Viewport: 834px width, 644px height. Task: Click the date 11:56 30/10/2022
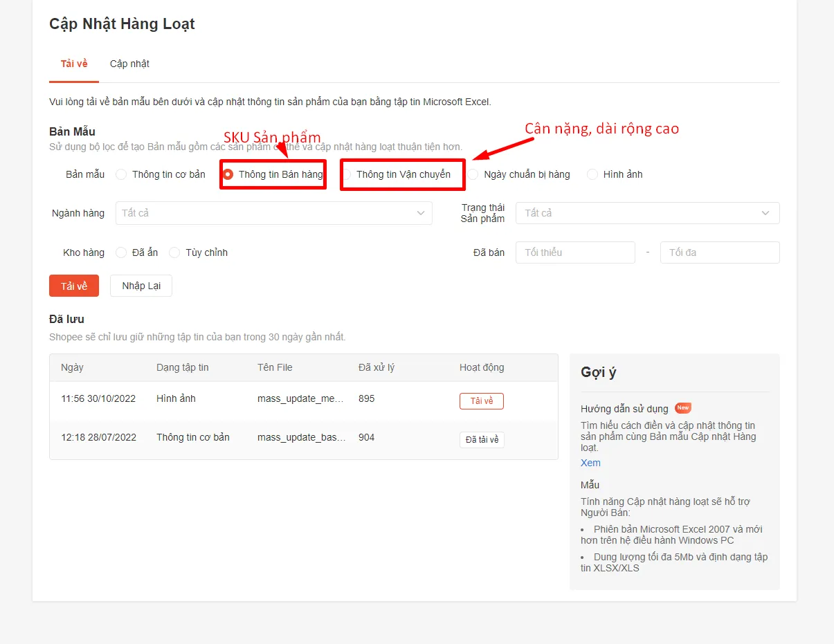point(98,398)
